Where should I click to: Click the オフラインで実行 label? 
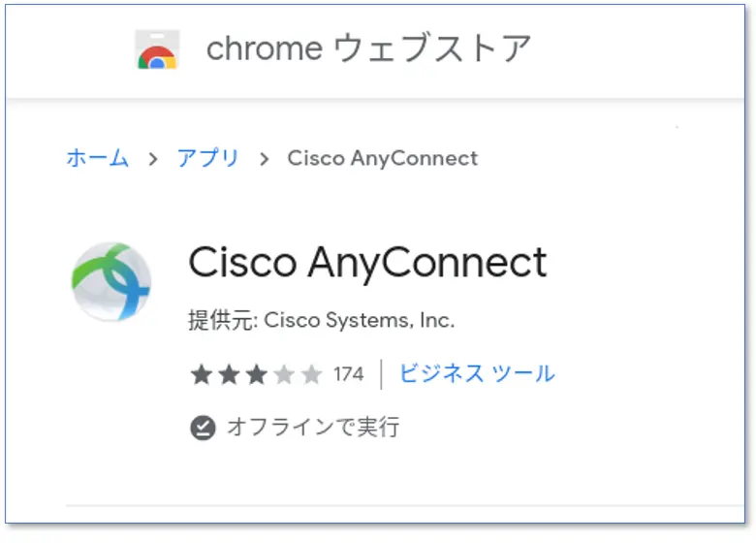pyautogui.click(x=312, y=428)
